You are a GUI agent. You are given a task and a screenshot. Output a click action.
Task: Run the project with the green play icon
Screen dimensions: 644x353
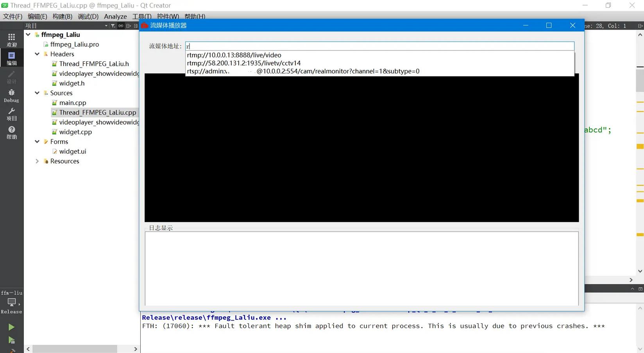[x=11, y=327]
